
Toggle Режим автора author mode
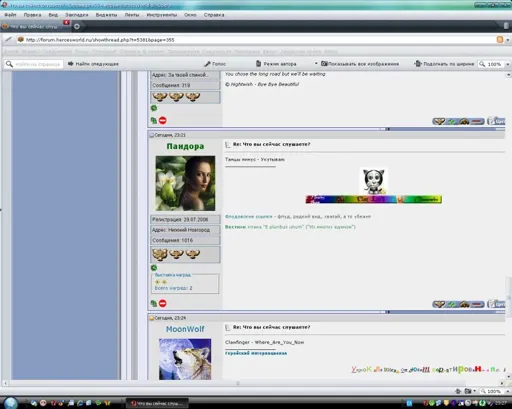coord(276,64)
